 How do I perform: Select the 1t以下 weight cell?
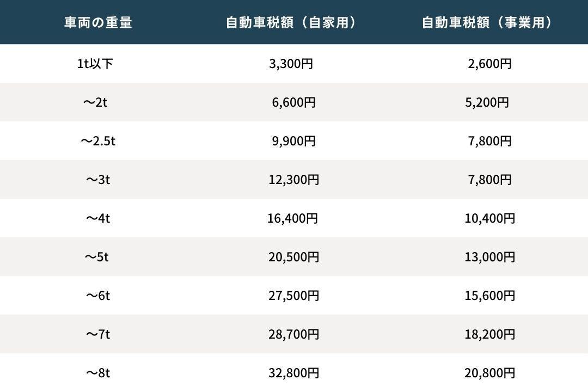(95, 63)
